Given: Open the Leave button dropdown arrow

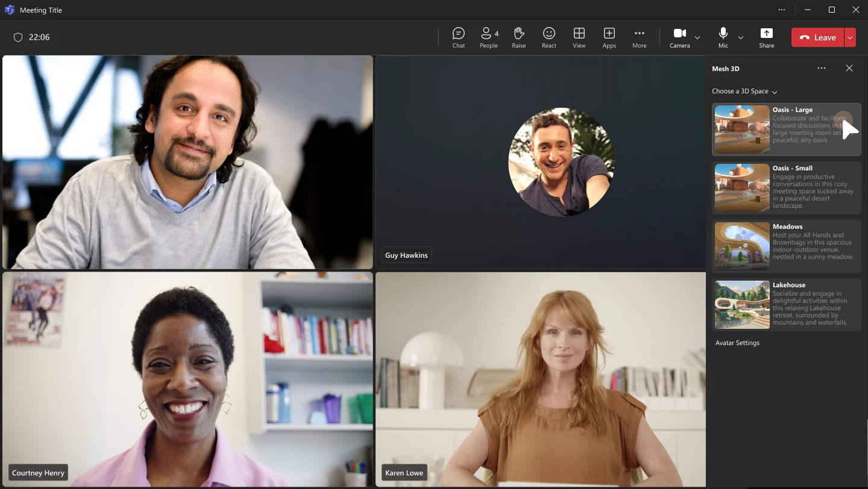Looking at the screenshot, I should click(850, 37).
